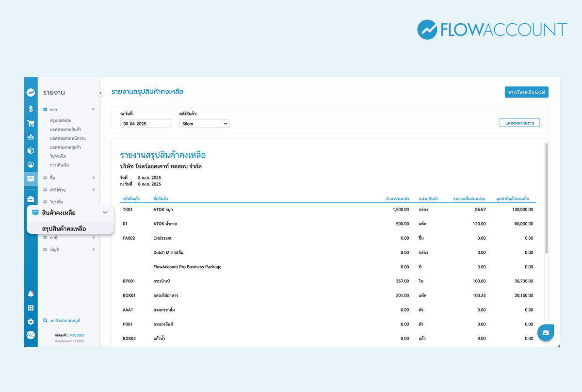Click the dollar sign icon in sidebar
This screenshot has width=582, height=392.
point(31,109)
